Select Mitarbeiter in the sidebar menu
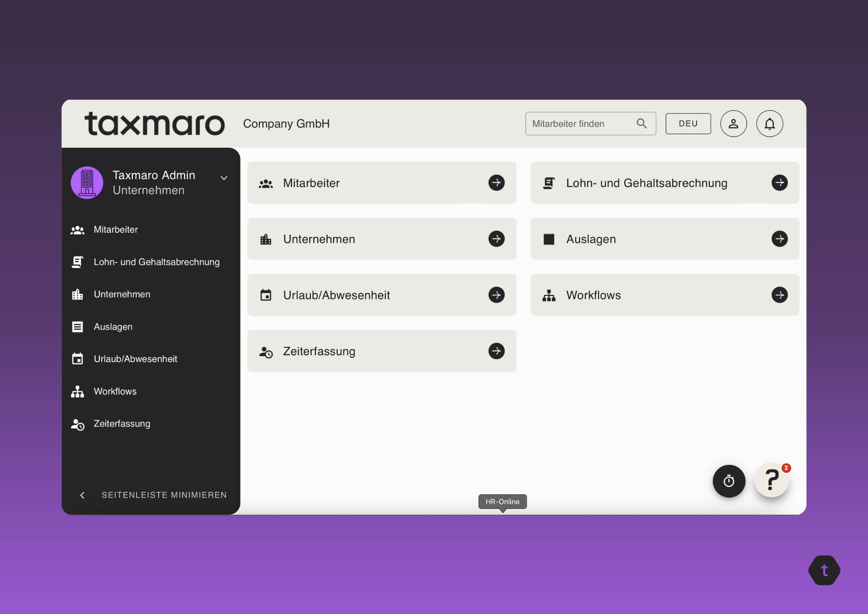 pos(115,230)
